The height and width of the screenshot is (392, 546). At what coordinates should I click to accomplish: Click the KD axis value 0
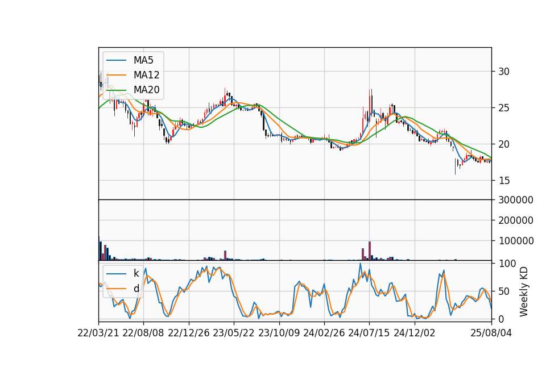501,319
